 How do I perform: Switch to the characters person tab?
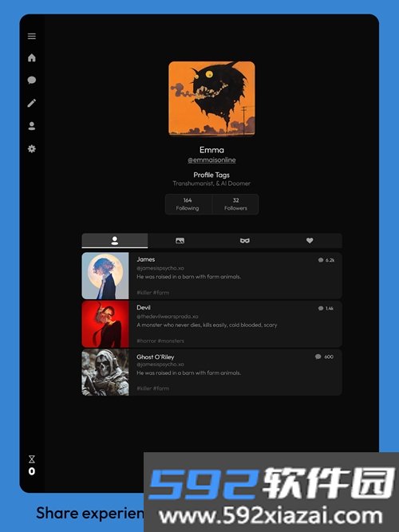point(115,241)
